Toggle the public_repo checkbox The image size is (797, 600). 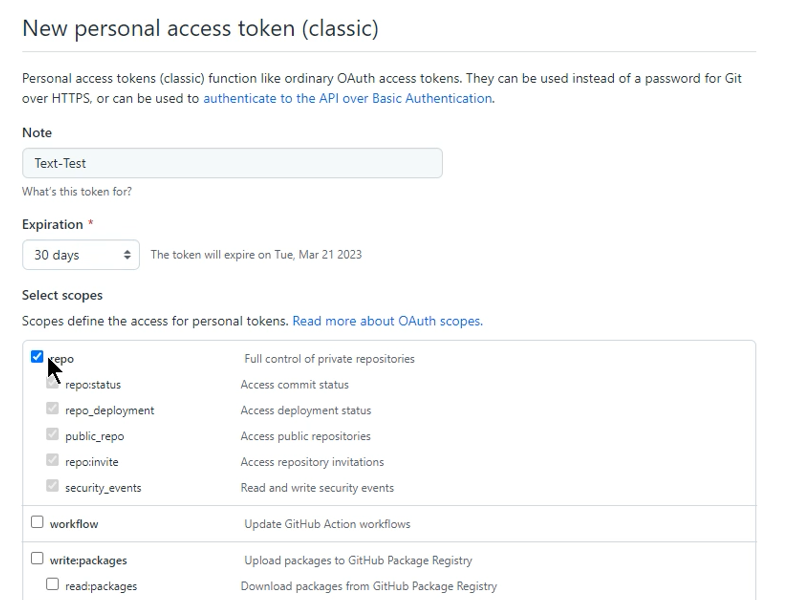click(x=53, y=434)
